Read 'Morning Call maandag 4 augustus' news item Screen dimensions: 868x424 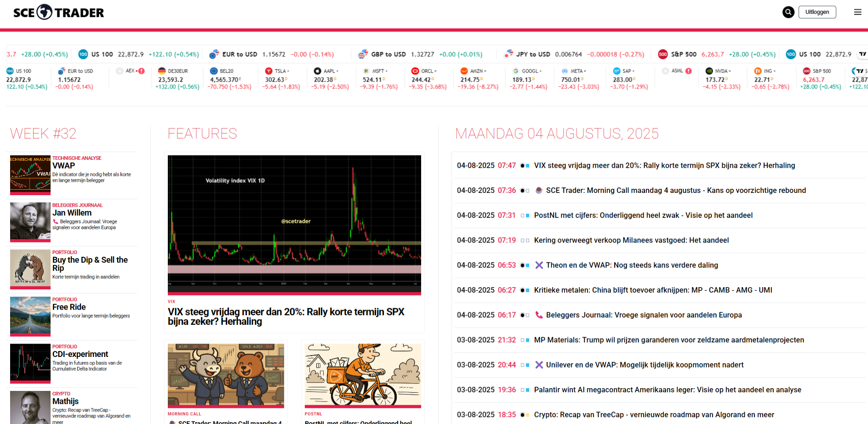tap(676, 190)
